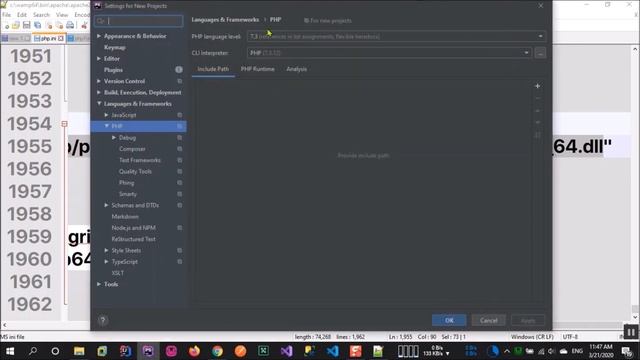
Task: Open notification center icon
Action: pyautogui.click(x=626, y=351)
